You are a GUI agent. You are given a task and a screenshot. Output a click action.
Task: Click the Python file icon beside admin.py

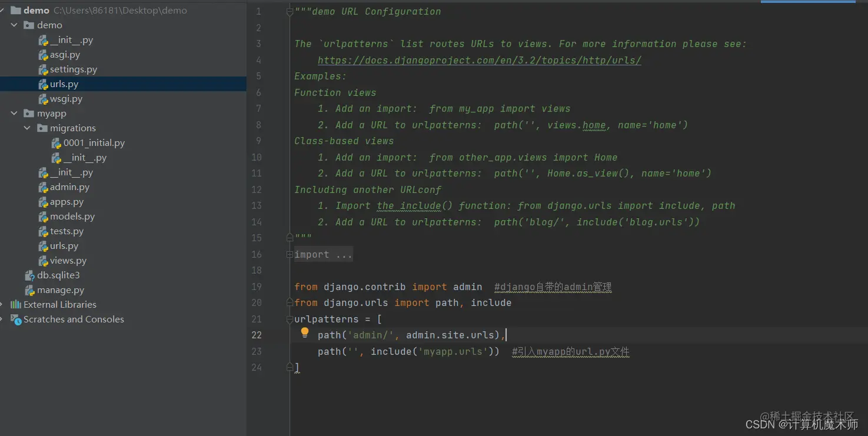click(x=43, y=187)
